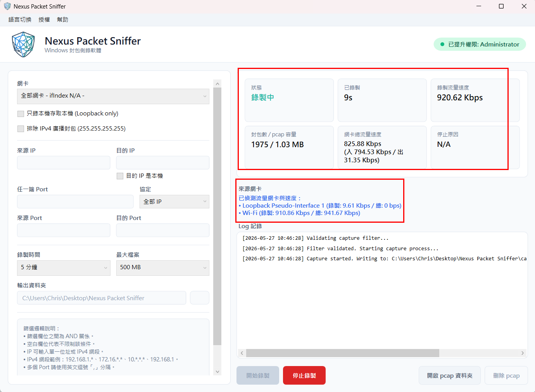Enable the Loopback only checkbox
This screenshot has height=392, width=535.
point(21,113)
